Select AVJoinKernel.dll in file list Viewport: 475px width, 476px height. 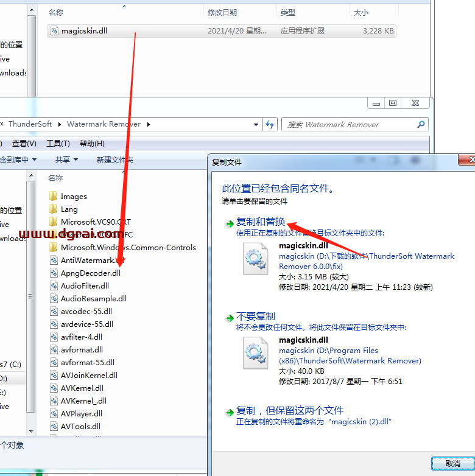pyautogui.click(x=89, y=376)
